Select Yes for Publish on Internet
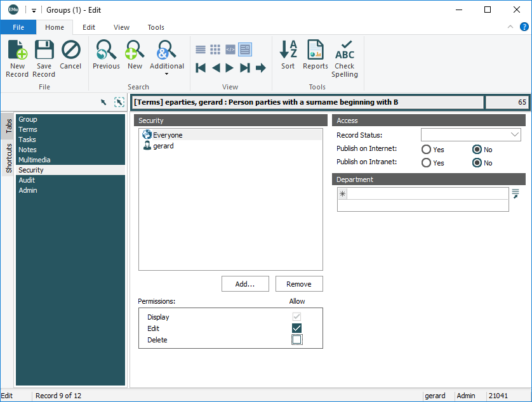Image resolution: width=532 pixels, height=402 pixels. [427, 150]
